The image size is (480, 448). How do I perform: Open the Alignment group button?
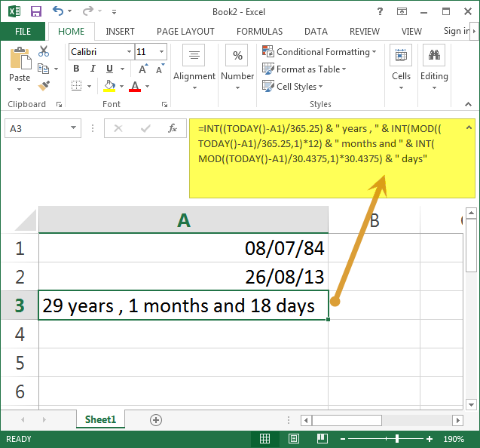point(194,68)
